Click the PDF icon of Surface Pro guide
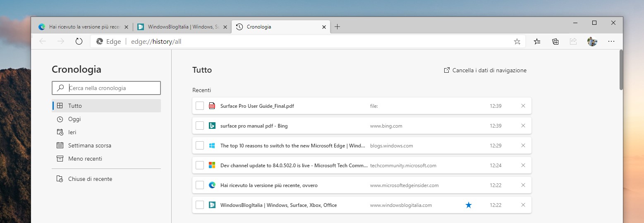The width and height of the screenshot is (644, 223). coord(212,106)
